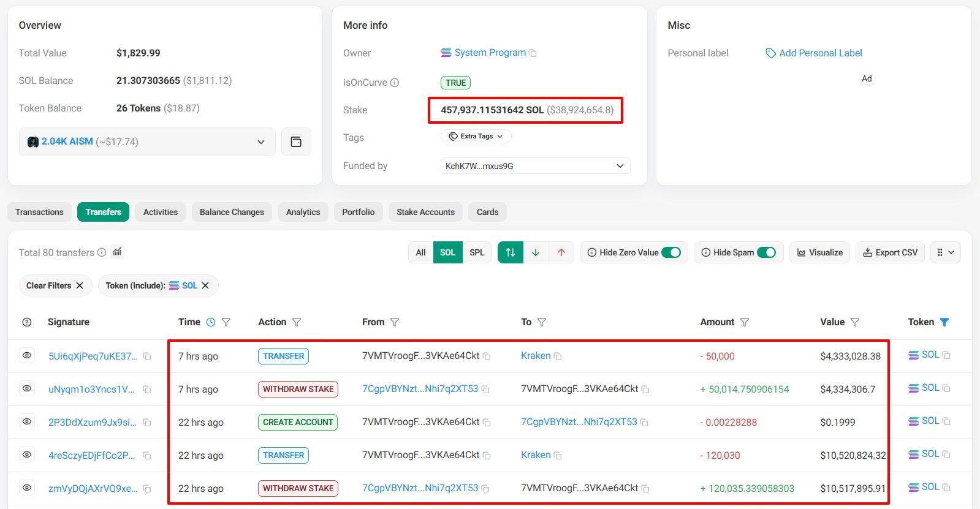Open the column settings grid dropdown
This screenshot has width=980, height=509.
[x=945, y=252]
